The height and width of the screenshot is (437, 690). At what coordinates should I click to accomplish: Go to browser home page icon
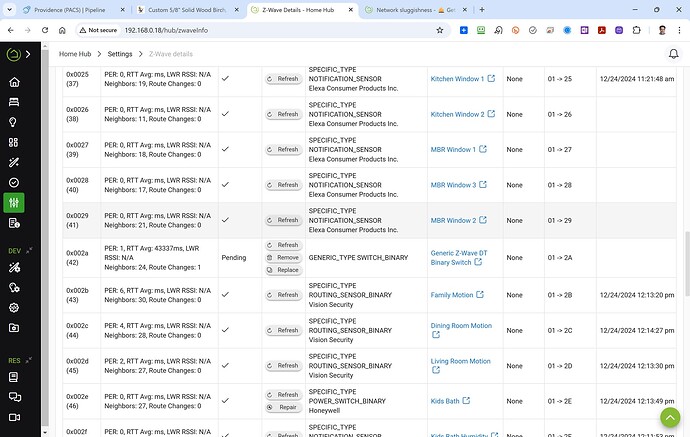(x=62, y=30)
